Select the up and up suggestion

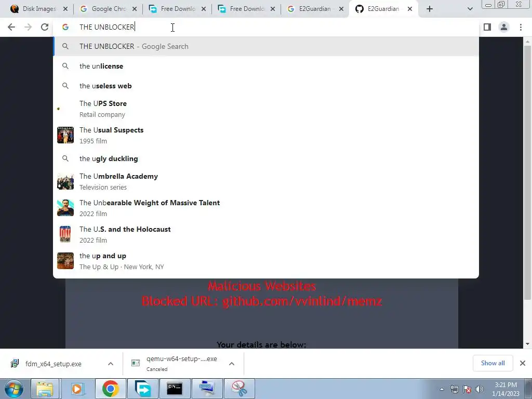click(266, 261)
